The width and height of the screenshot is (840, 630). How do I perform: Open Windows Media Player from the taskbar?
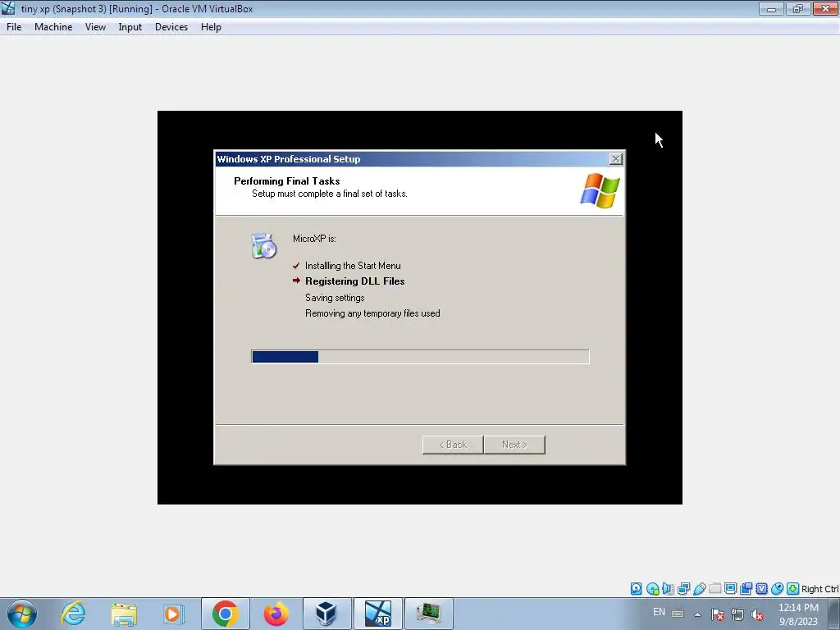click(174, 614)
